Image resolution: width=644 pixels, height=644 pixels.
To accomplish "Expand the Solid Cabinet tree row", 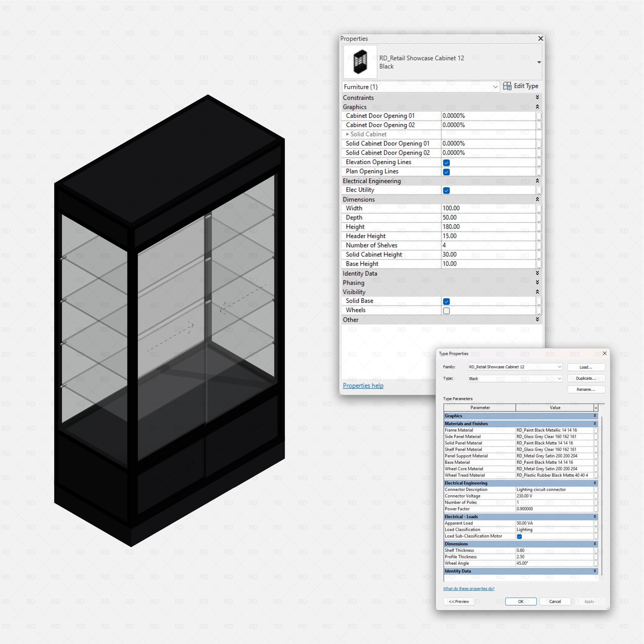I will pyautogui.click(x=347, y=134).
